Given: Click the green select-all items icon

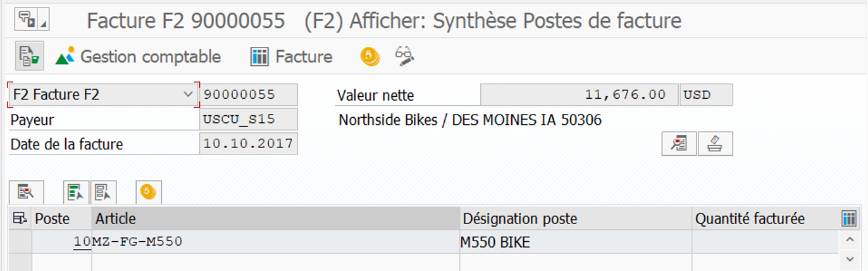Looking at the screenshot, I should 75,192.
